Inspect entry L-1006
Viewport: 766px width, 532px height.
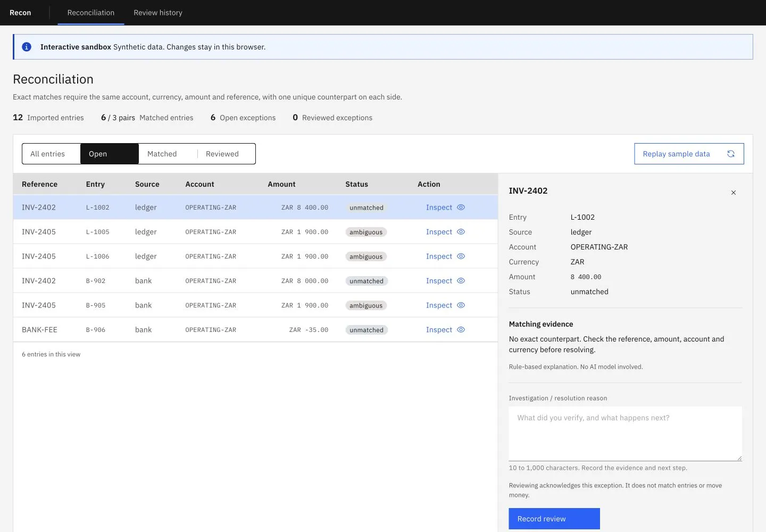pyautogui.click(x=445, y=256)
